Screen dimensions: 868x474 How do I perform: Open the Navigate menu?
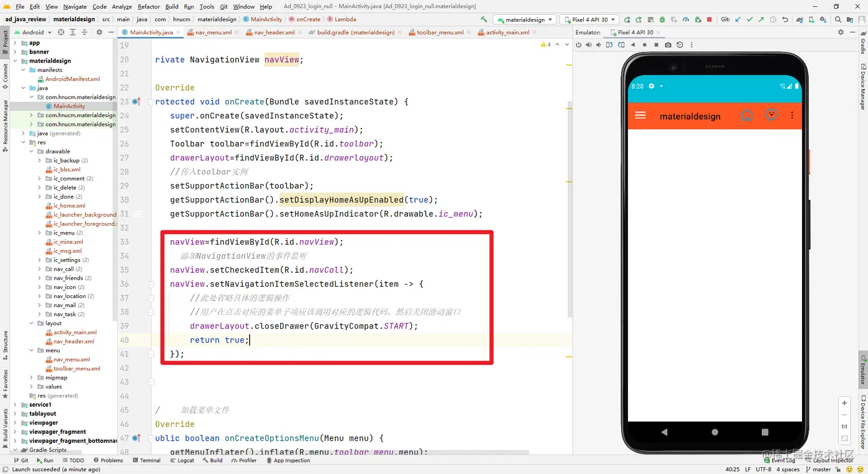coord(75,6)
